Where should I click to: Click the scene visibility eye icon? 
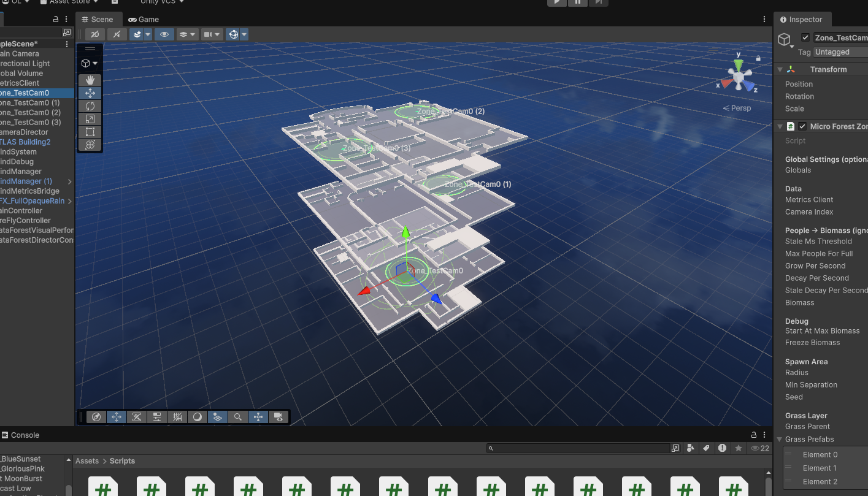pyautogui.click(x=164, y=34)
